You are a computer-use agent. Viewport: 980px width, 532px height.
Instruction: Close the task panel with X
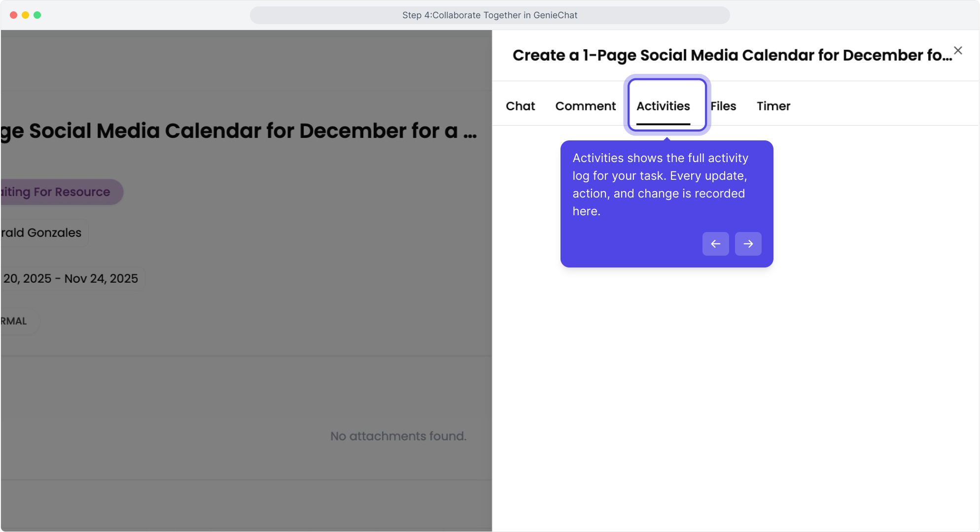tap(958, 51)
